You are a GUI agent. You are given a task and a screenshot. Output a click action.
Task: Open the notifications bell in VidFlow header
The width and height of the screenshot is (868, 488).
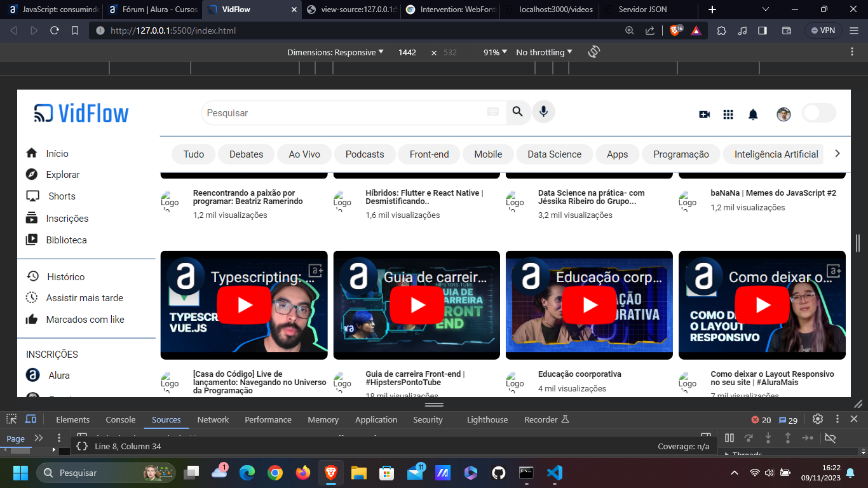pos(753,114)
